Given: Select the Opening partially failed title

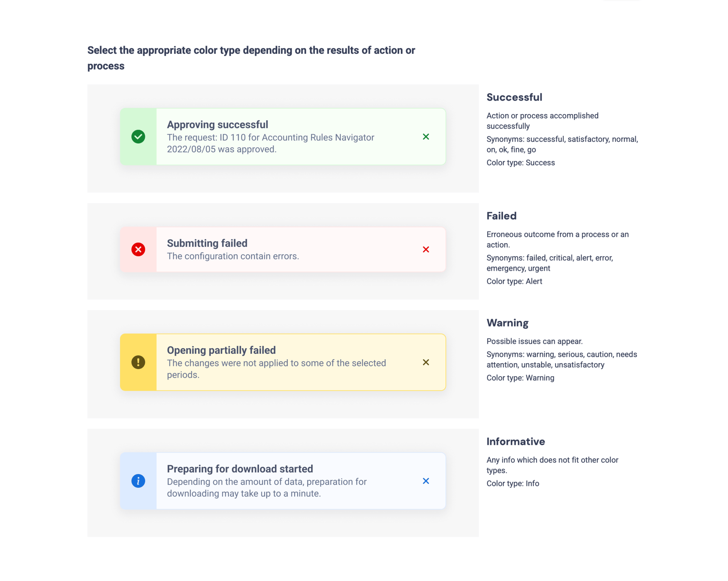Looking at the screenshot, I should (x=221, y=350).
